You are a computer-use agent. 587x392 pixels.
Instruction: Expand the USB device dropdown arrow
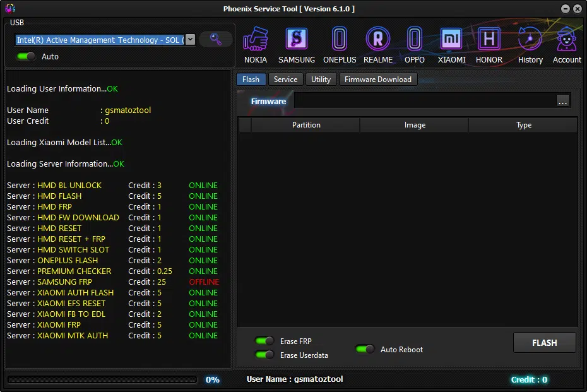[x=190, y=39]
